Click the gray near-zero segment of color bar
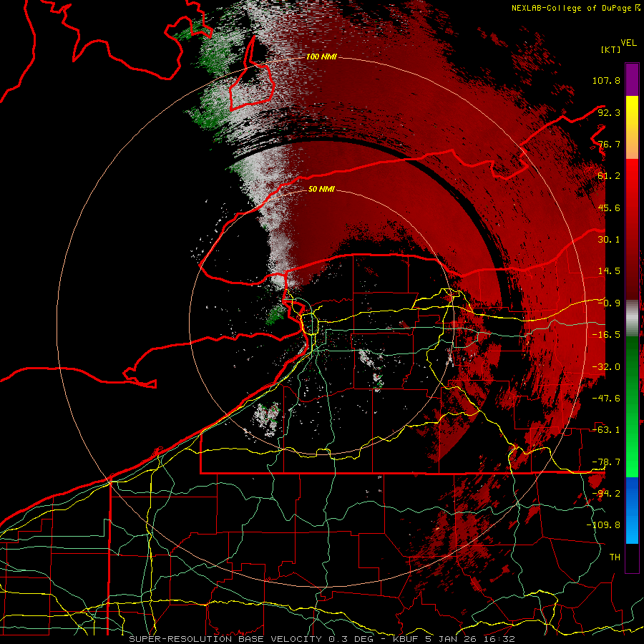This screenshot has height=644, width=644. tap(632, 318)
